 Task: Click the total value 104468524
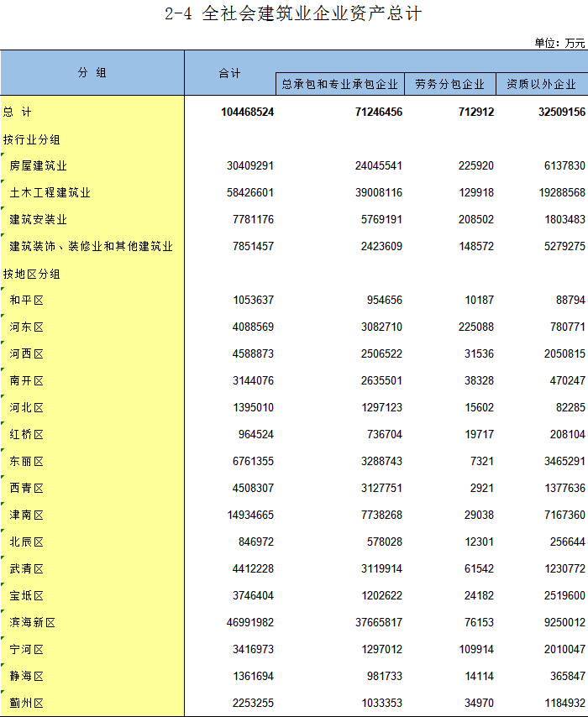pyautogui.click(x=247, y=112)
